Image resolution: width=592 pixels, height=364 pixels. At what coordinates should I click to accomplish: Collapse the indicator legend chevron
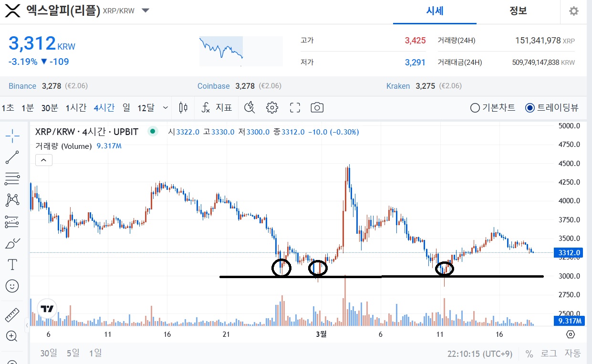pos(43,160)
